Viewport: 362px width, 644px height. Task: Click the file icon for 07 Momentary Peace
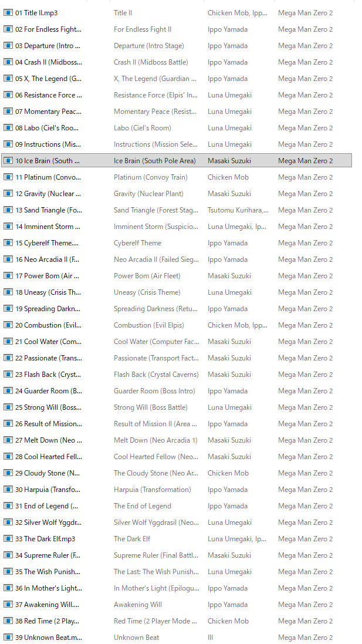[8, 112]
